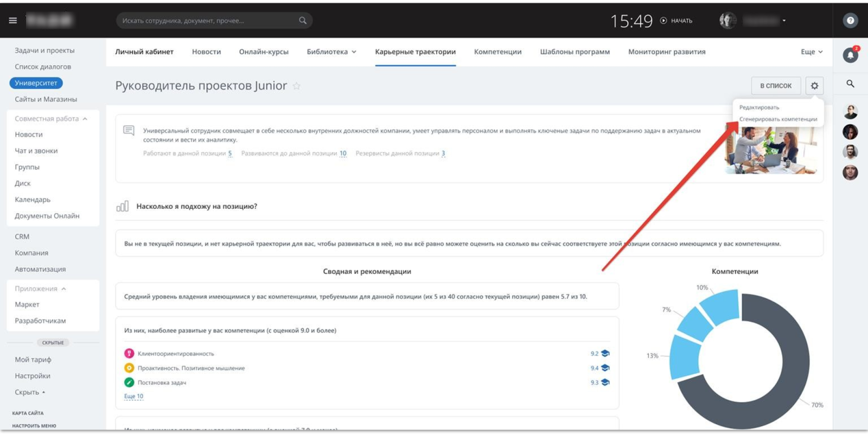Click the В список button
The image size is (868, 435).
click(776, 86)
